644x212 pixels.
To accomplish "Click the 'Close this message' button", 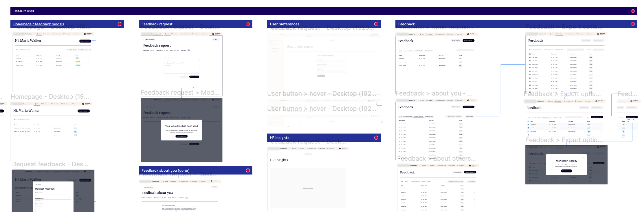I will [x=566, y=171].
